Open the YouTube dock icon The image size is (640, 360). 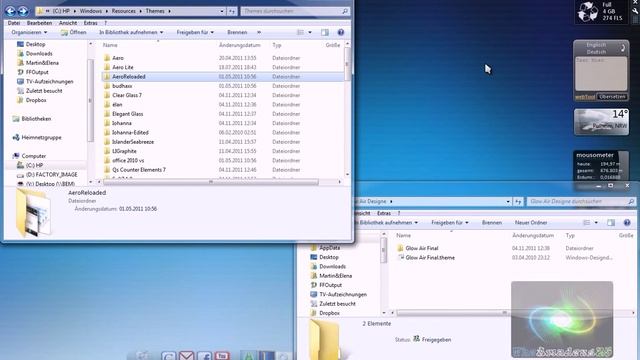coord(222,356)
